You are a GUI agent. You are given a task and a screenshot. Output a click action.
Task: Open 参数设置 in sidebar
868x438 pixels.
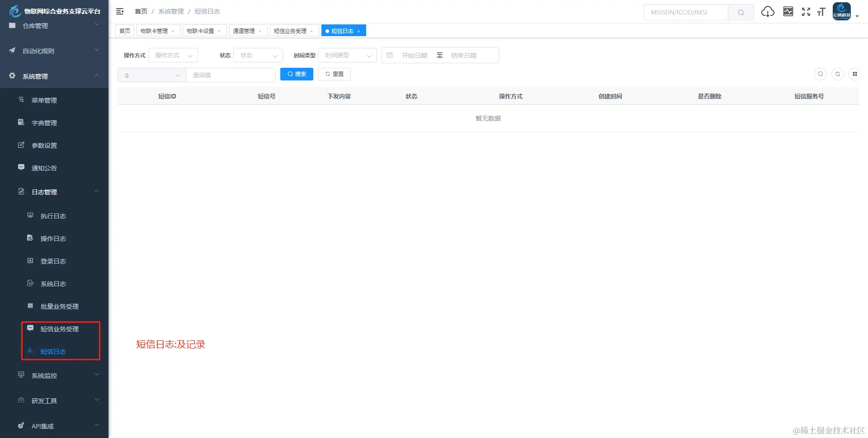tap(44, 145)
